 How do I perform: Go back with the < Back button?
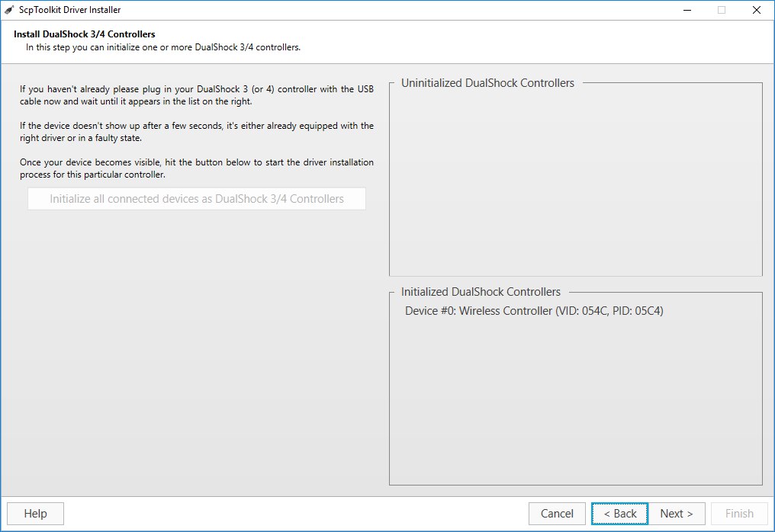[619, 514]
